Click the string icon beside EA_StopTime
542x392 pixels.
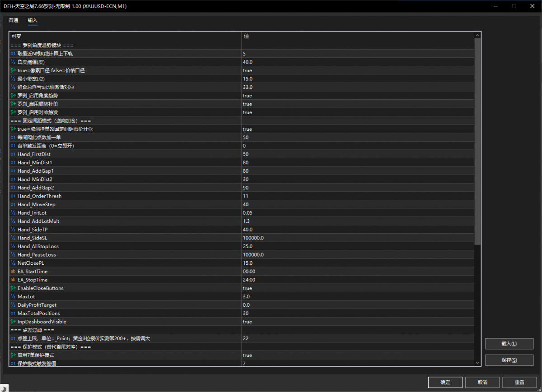(13, 280)
